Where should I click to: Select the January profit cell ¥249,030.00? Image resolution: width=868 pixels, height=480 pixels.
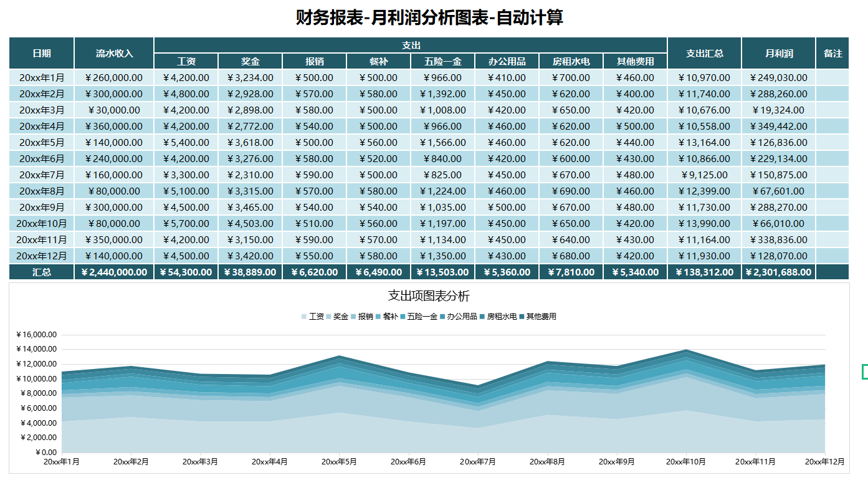tap(778, 77)
